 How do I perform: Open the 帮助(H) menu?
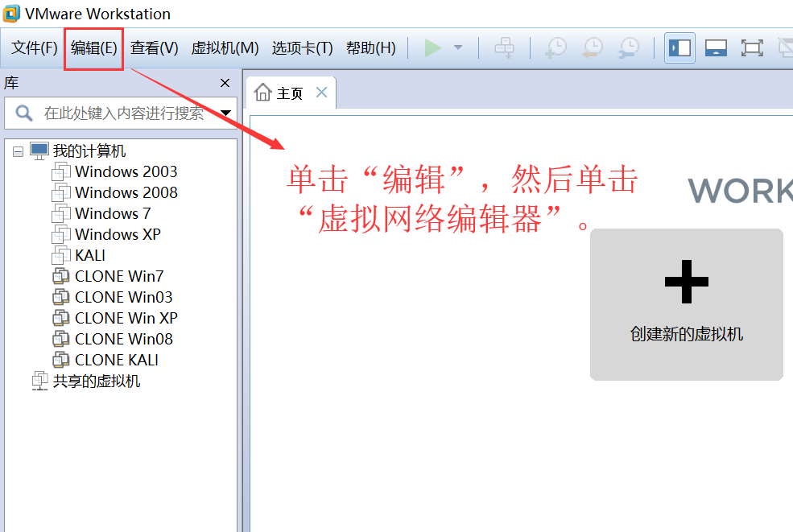(370, 48)
